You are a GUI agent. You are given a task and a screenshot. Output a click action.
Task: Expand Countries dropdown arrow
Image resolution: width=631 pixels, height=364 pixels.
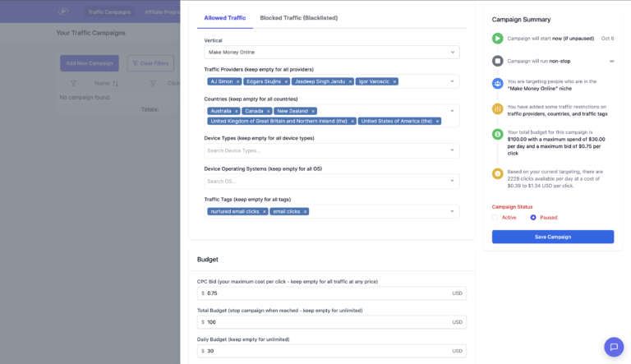(x=453, y=111)
